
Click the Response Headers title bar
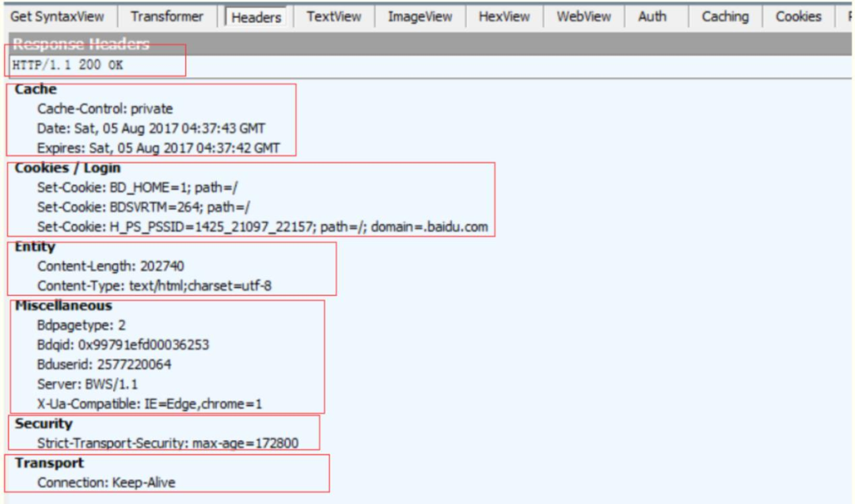coord(430,44)
